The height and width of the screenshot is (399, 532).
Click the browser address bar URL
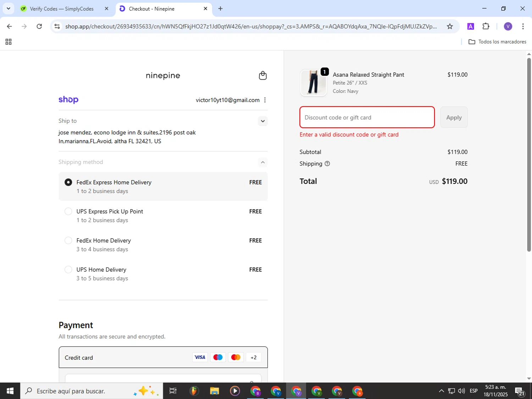(x=251, y=26)
